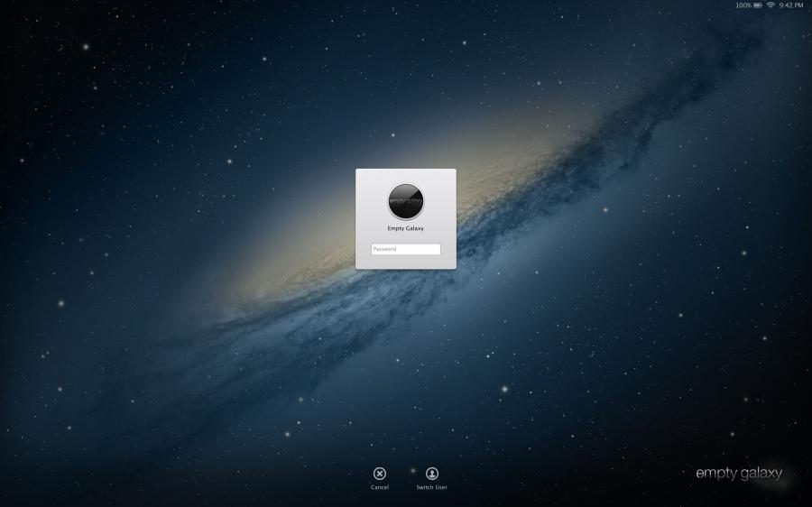
Task: Click blank login panel area above the avatar
Action: (406, 175)
